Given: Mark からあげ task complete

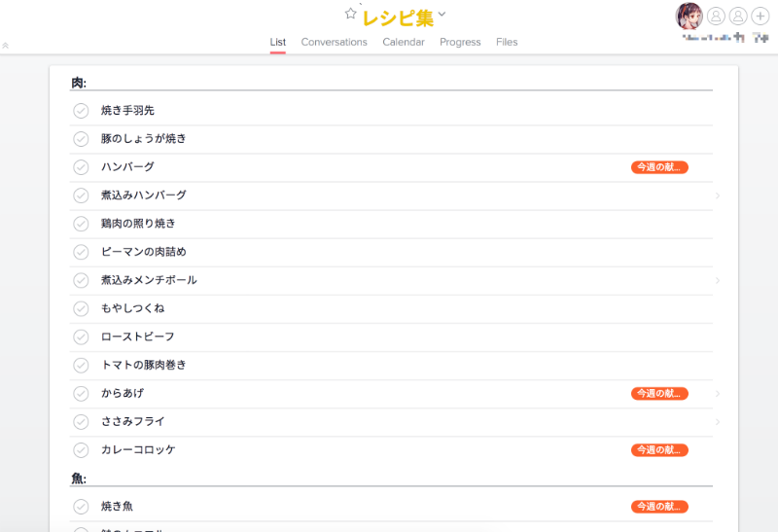Looking at the screenshot, I should (x=81, y=394).
